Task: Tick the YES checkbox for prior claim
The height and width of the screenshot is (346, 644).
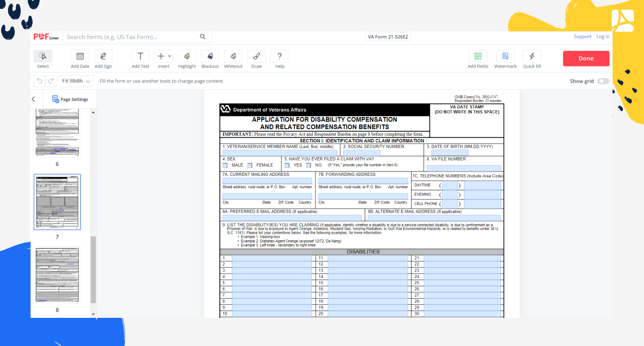Action: click(287, 165)
